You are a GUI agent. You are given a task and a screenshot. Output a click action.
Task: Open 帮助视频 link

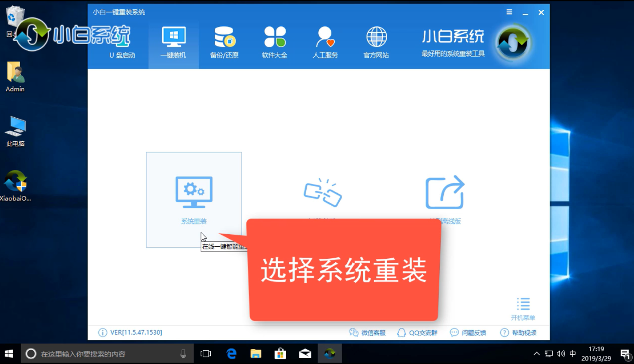tap(518, 333)
